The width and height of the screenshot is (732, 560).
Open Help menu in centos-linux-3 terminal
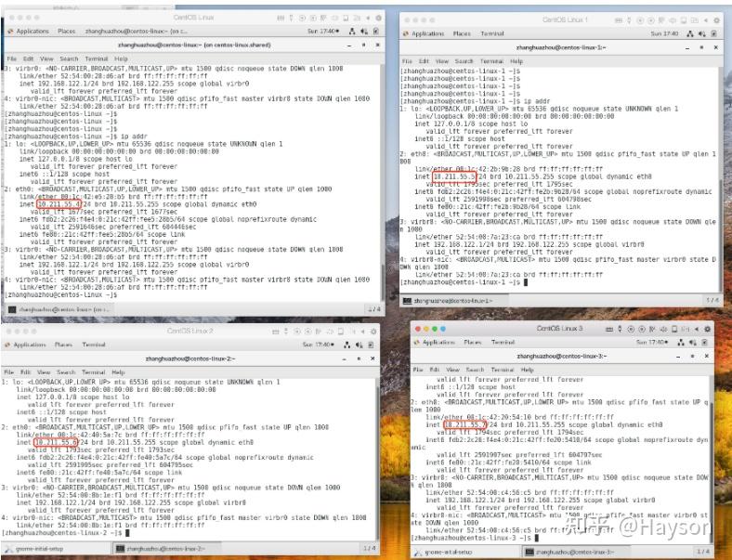click(527, 370)
